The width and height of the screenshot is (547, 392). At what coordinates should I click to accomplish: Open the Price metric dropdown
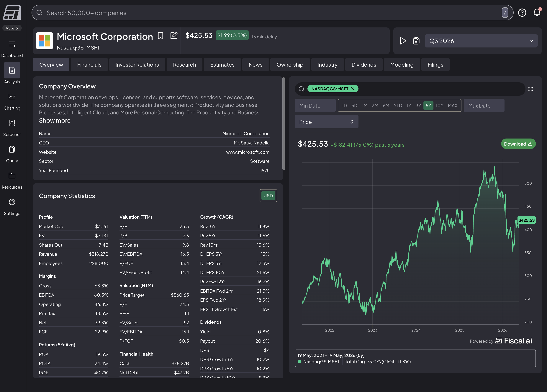[326, 122]
